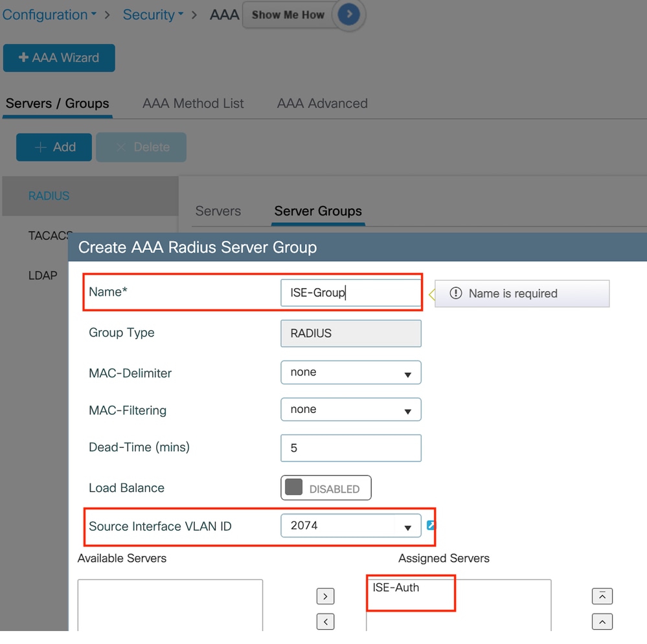Select LDAP in the left sidebar
This screenshot has height=644, width=647.
43,276
